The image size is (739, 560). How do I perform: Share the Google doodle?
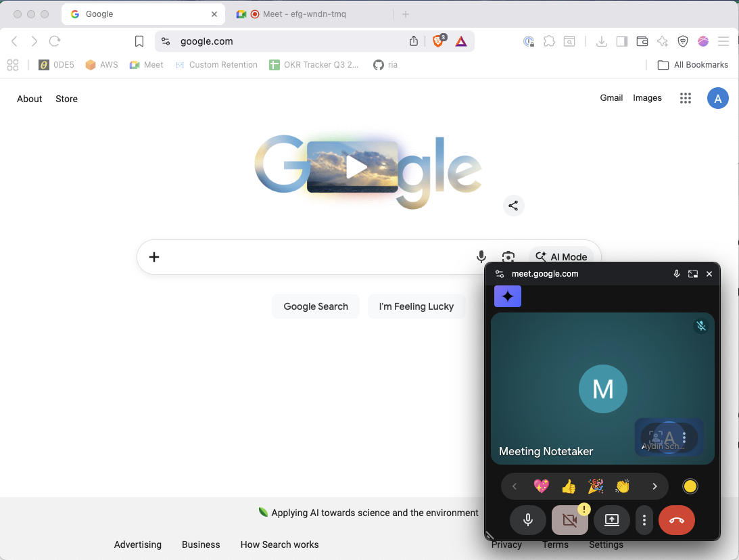click(x=513, y=206)
